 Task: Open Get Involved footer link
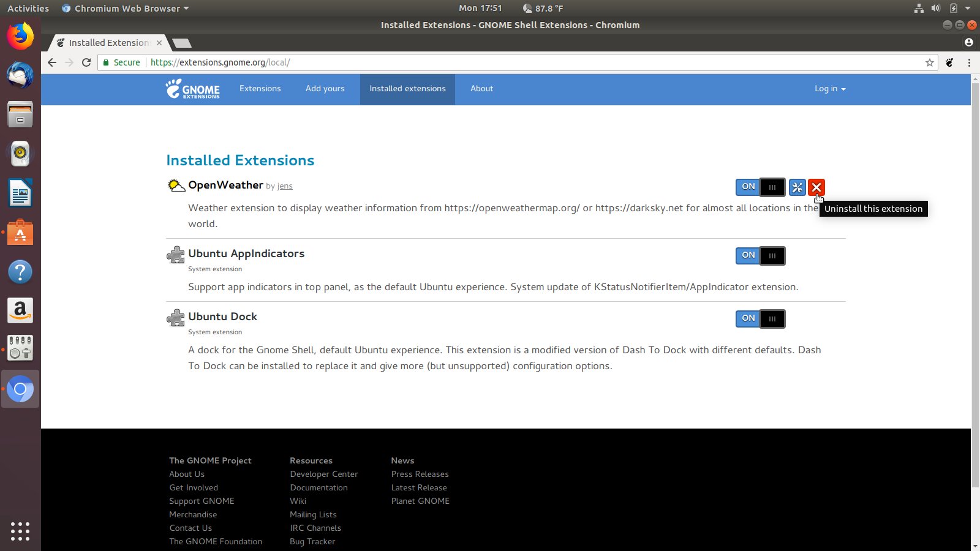tap(194, 487)
